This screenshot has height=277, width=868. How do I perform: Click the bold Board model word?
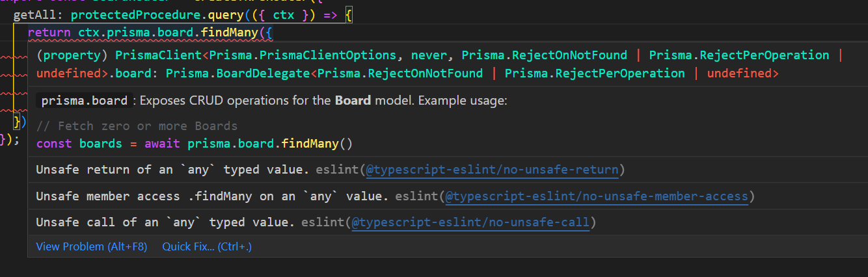tap(353, 101)
